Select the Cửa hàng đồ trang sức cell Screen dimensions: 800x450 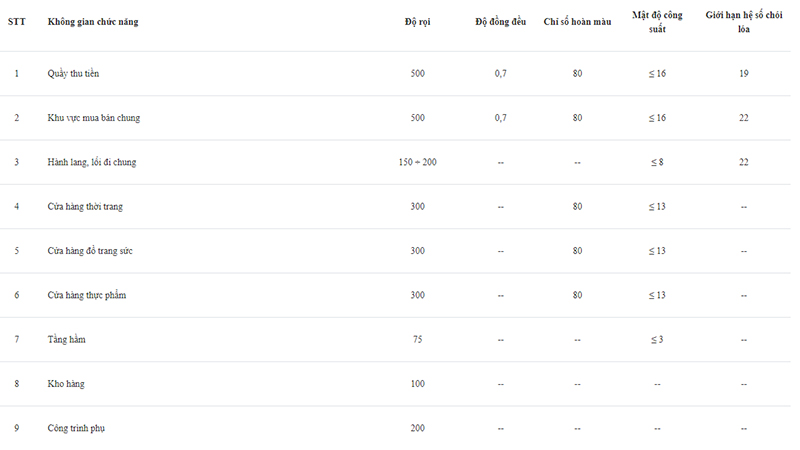tap(90, 251)
